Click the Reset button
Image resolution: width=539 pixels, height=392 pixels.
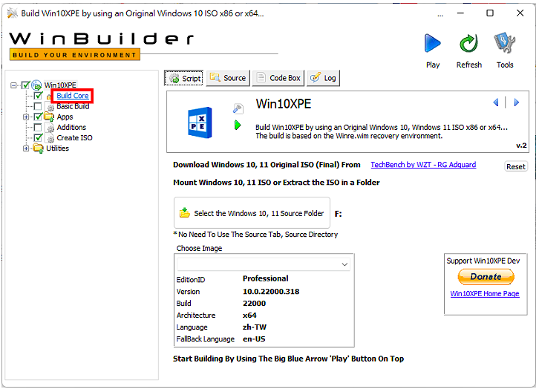pos(516,166)
